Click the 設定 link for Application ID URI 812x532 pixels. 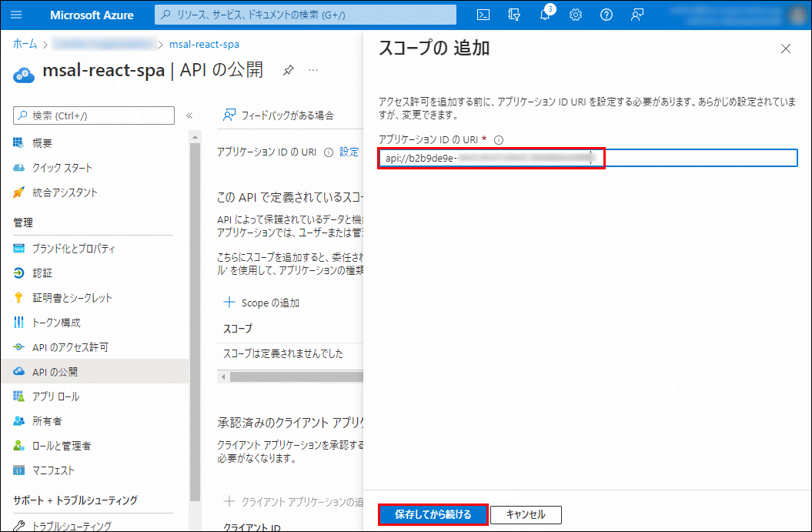(x=349, y=152)
